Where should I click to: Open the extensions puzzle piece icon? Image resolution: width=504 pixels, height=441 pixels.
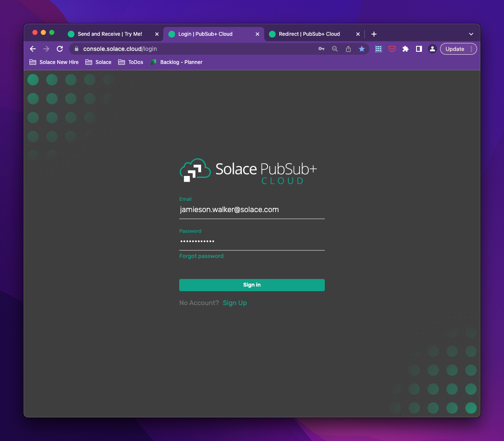point(405,49)
